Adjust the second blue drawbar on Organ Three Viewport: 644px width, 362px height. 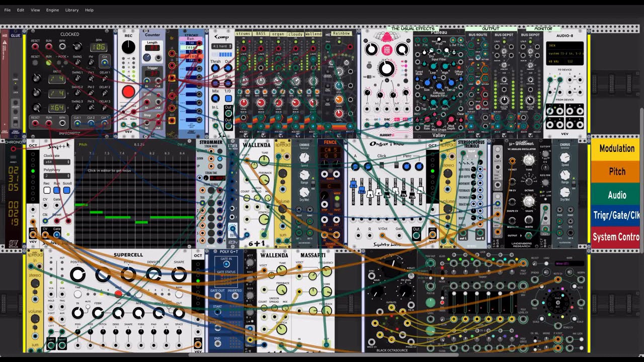pos(362,190)
